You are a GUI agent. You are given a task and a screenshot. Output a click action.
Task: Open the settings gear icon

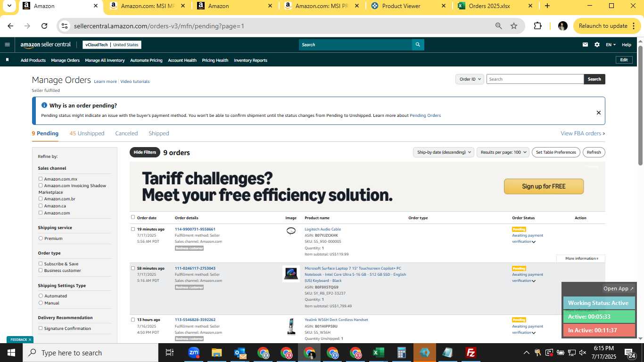[x=597, y=45]
